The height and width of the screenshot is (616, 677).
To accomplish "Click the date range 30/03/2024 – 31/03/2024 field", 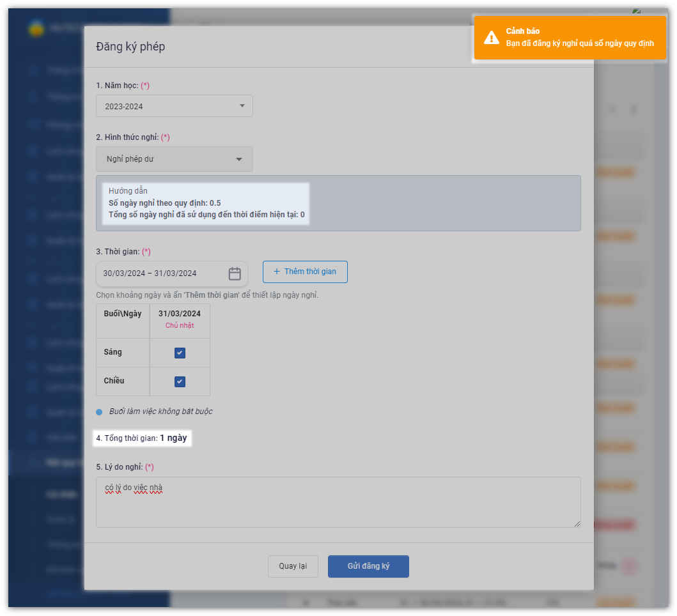I will (x=161, y=273).
